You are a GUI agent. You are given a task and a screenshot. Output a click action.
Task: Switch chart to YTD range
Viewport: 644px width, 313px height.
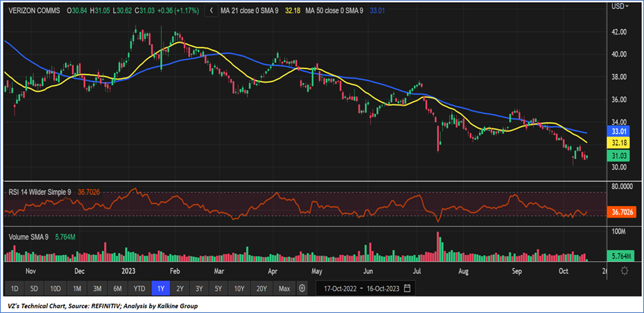tap(139, 288)
